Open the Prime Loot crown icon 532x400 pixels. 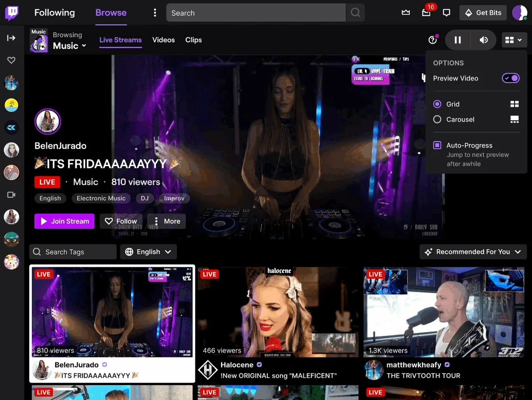406,13
